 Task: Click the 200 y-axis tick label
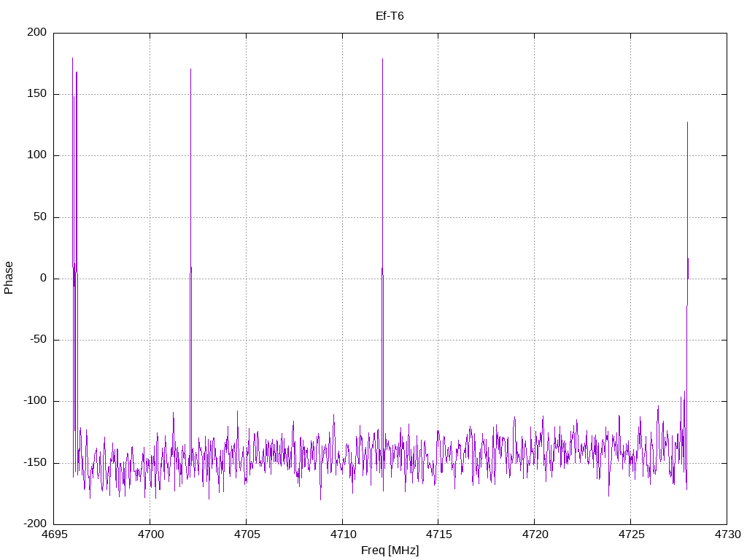point(39,33)
